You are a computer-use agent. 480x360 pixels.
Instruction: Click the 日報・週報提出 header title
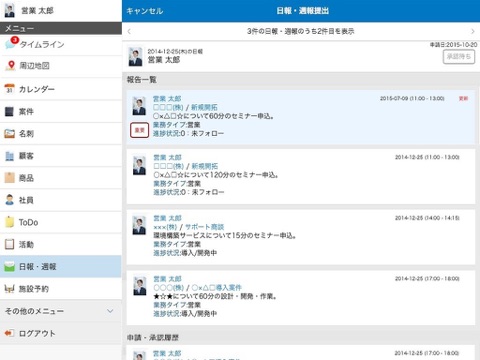pyautogui.click(x=303, y=11)
